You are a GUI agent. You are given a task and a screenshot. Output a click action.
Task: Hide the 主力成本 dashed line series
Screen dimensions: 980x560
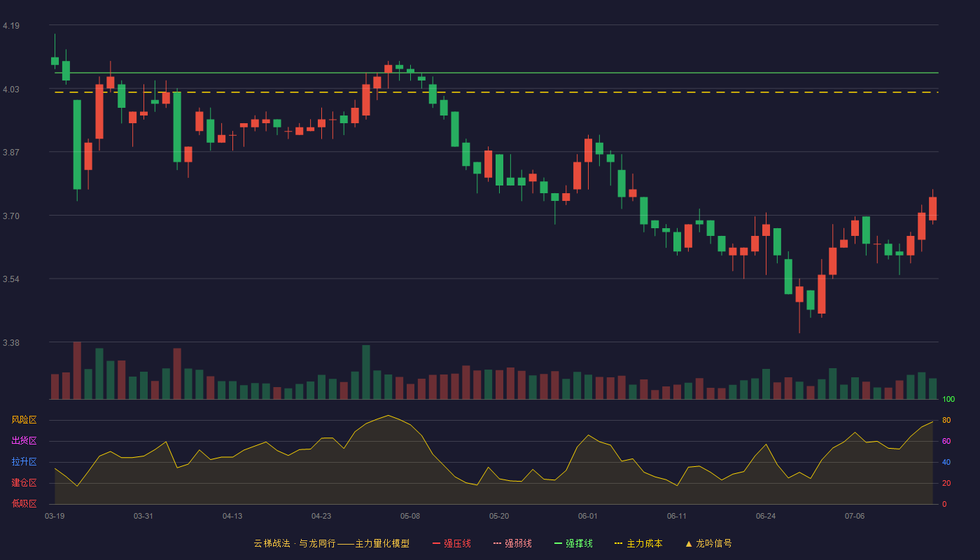click(x=638, y=543)
